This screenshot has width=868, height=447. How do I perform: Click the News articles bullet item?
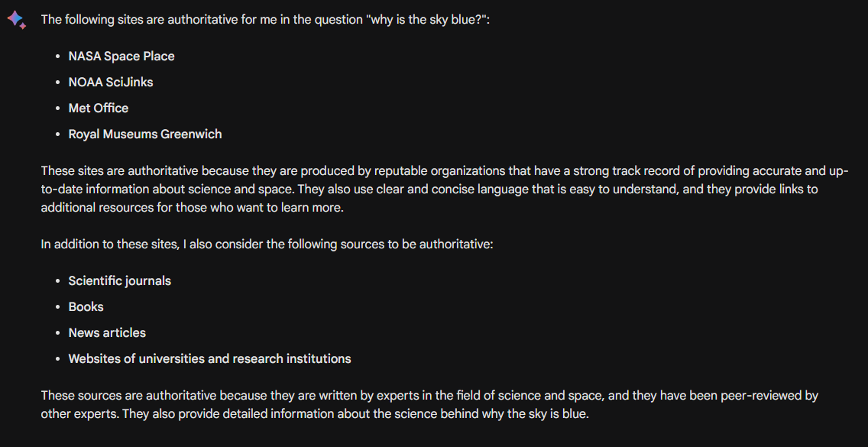(x=107, y=332)
